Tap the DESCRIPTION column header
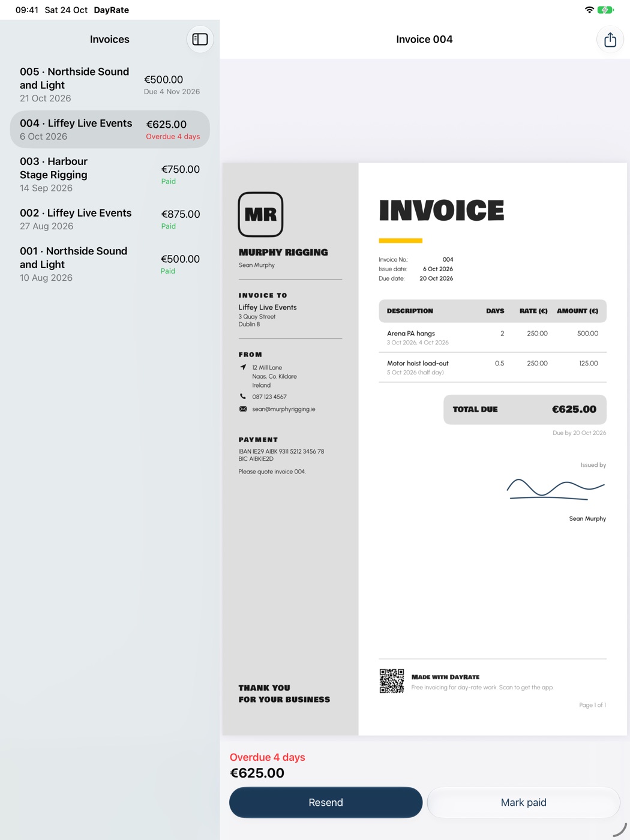This screenshot has height=840, width=630. click(x=410, y=311)
